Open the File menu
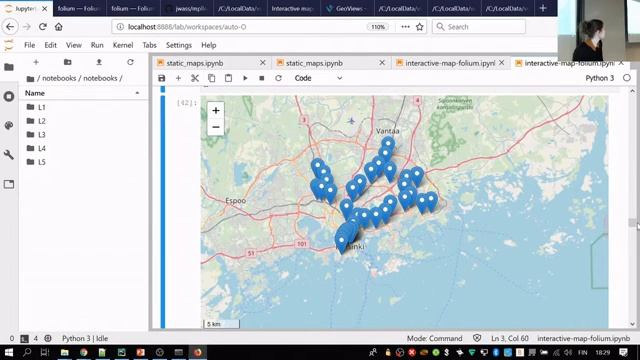 pyautogui.click(x=29, y=45)
